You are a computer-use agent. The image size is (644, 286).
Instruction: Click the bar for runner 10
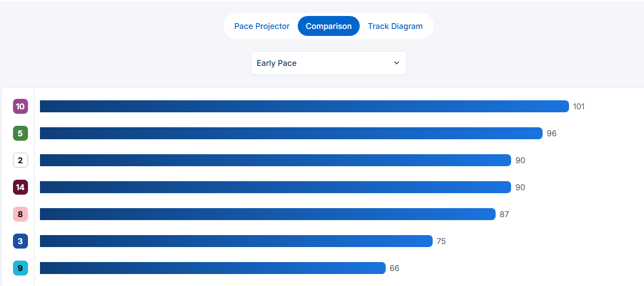(x=304, y=106)
